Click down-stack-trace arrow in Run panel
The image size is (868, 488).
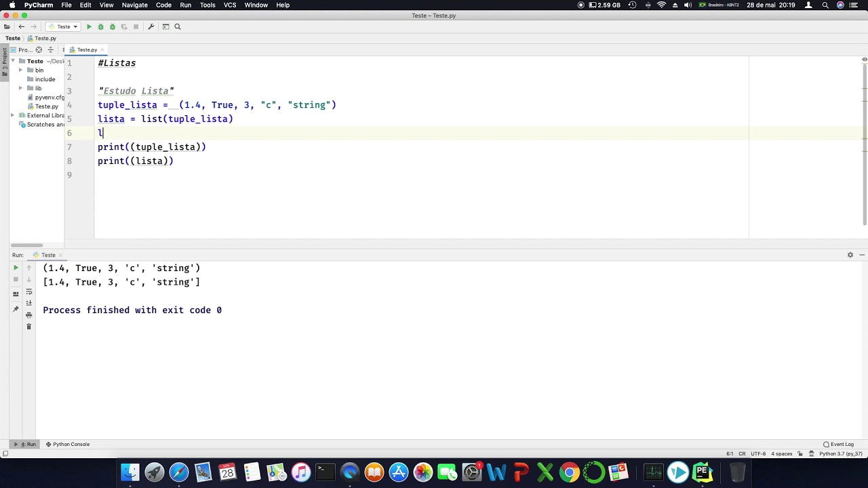[28, 279]
